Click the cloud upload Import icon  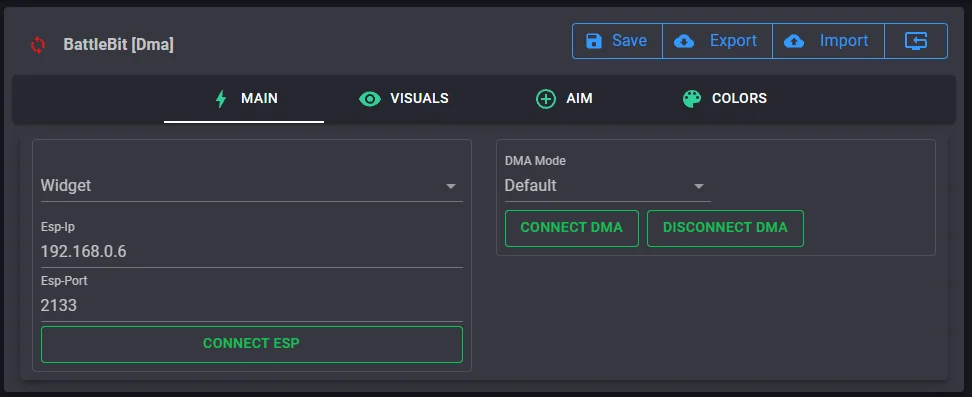[x=794, y=41]
